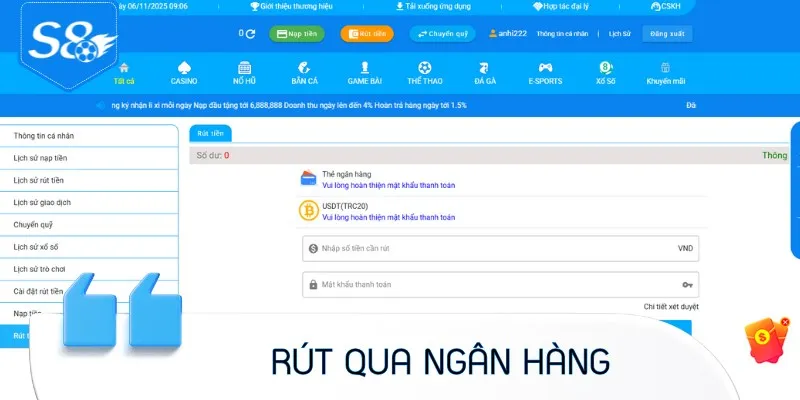This screenshot has width=800, height=400.
Task: Click the key icon in password field
Action: coord(687,285)
